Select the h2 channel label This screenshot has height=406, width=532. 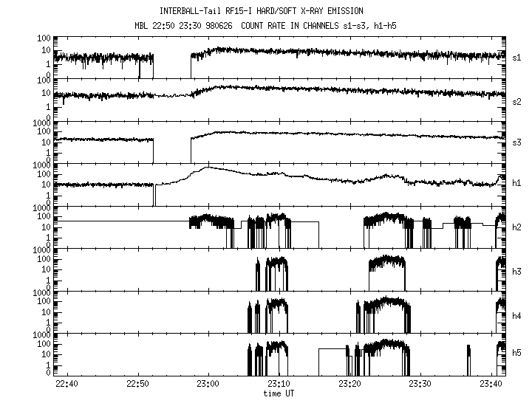pyautogui.click(x=517, y=227)
